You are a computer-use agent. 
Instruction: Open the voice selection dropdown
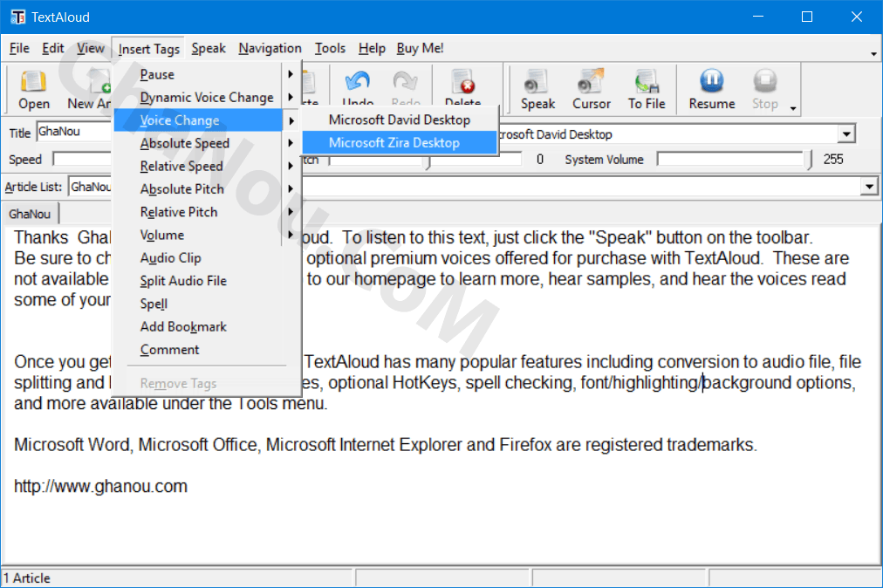pyautogui.click(x=845, y=134)
